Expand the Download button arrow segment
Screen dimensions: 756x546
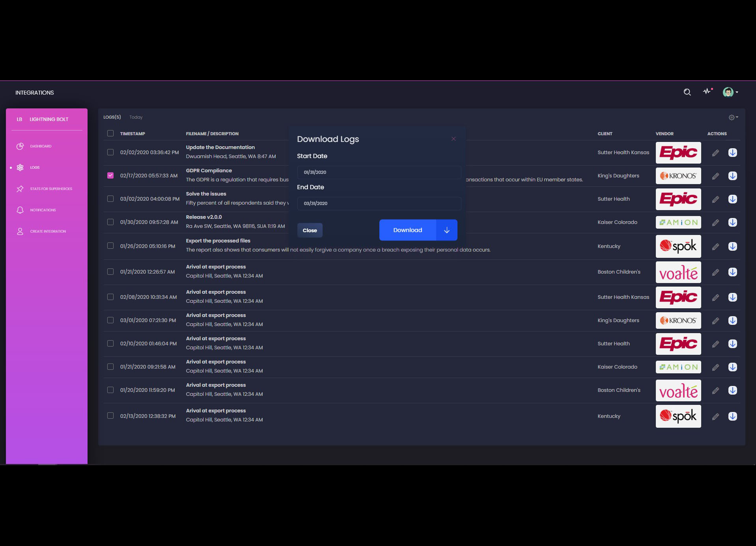click(x=446, y=230)
